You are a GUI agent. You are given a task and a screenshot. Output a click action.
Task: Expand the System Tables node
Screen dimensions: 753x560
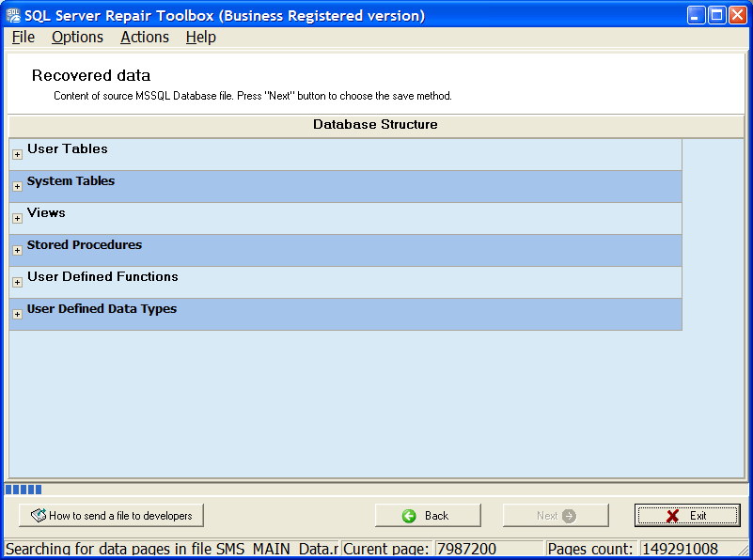coord(17,186)
